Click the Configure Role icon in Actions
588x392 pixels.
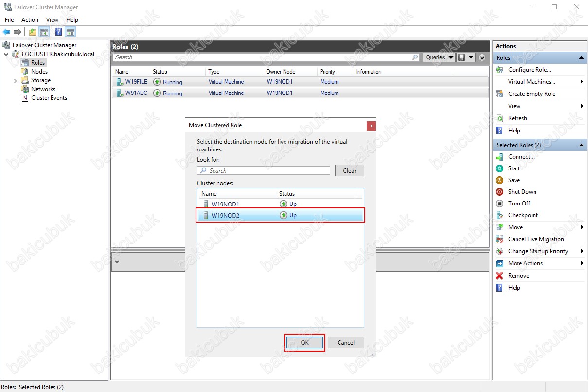499,70
